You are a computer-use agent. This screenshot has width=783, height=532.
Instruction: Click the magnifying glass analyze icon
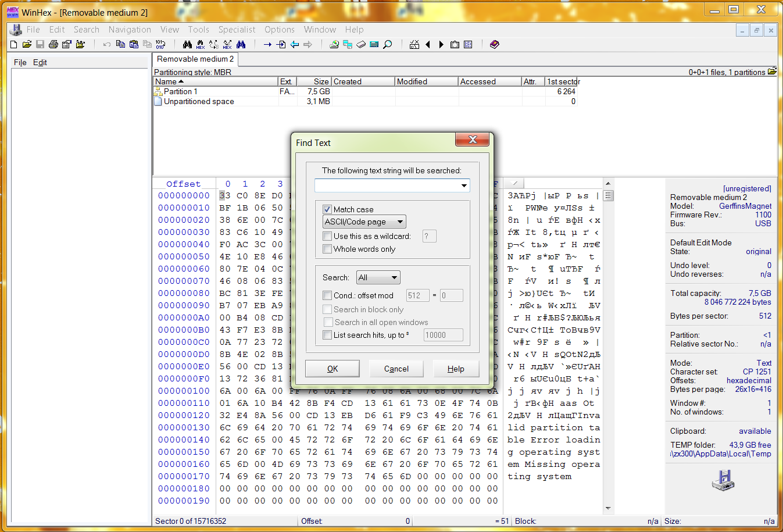pyautogui.click(x=388, y=44)
